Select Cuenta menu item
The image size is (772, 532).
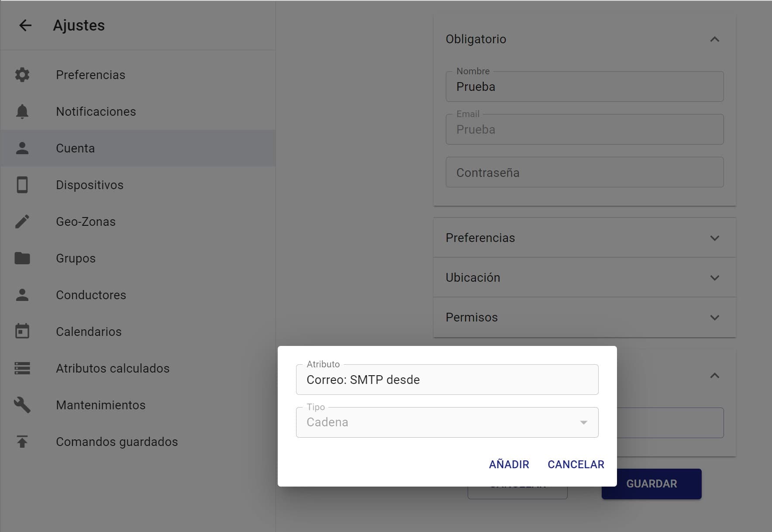click(138, 148)
